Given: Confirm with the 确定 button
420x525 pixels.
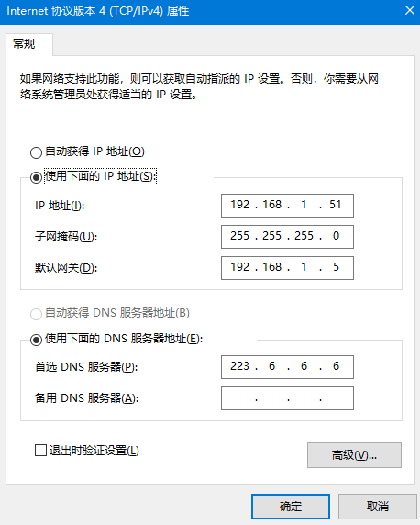Looking at the screenshot, I should pyautogui.click(x=291, y=507).
